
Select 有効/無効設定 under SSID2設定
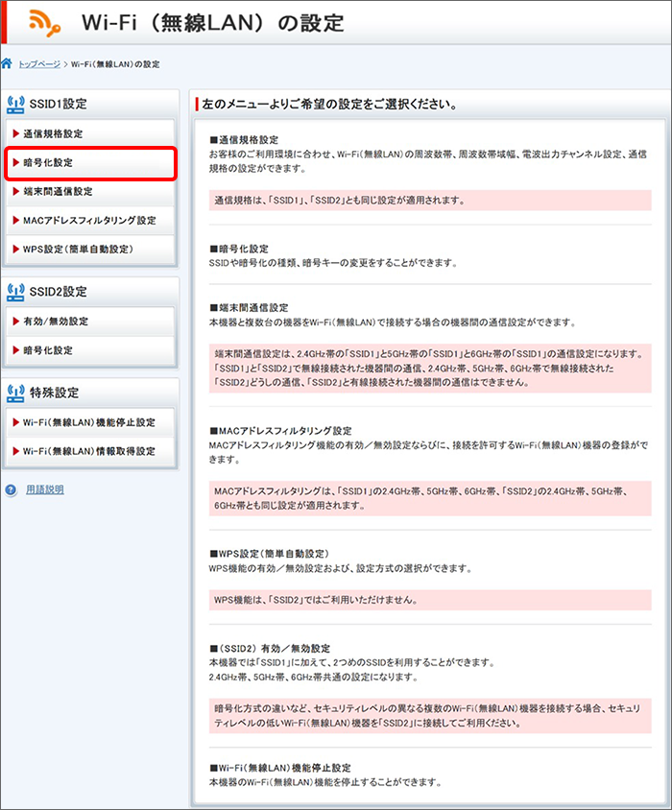(90, 322)
